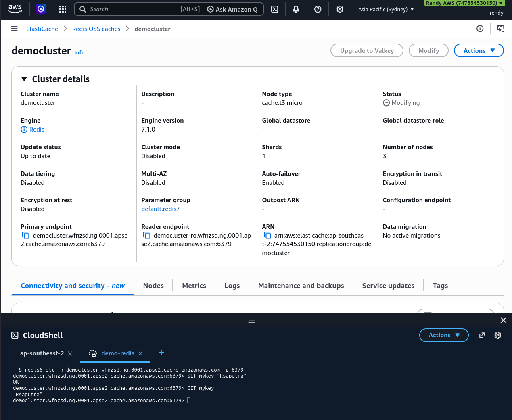Open the support help question mark
The height and width of the screenshot is (420, 512).
tap(318, 9)
